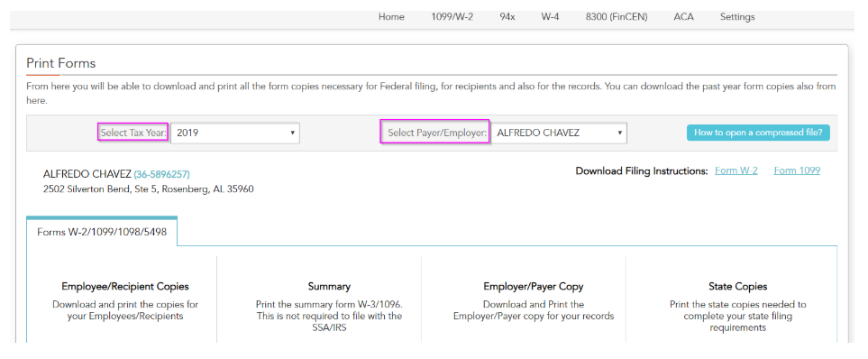Image resolution: width=868 pixels, height=359 pixels.
Task: Open Settings in the top navigation
Action: tap(737, 17)
